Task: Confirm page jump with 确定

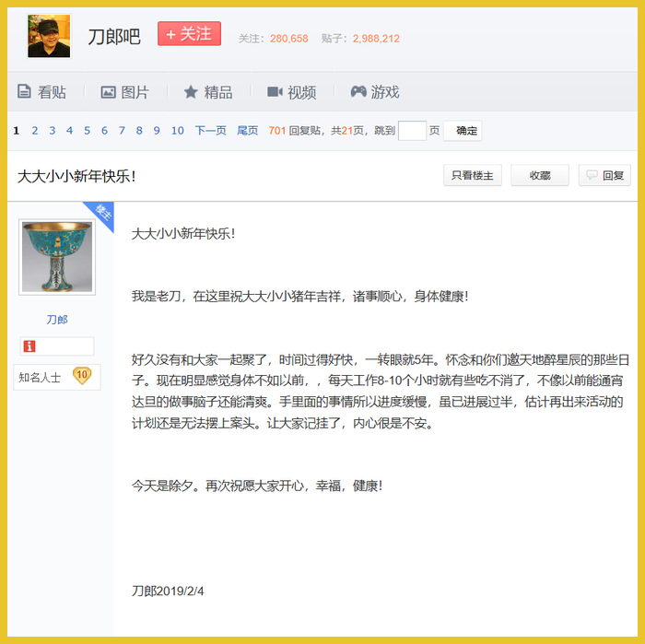Action: pos(463,131)
